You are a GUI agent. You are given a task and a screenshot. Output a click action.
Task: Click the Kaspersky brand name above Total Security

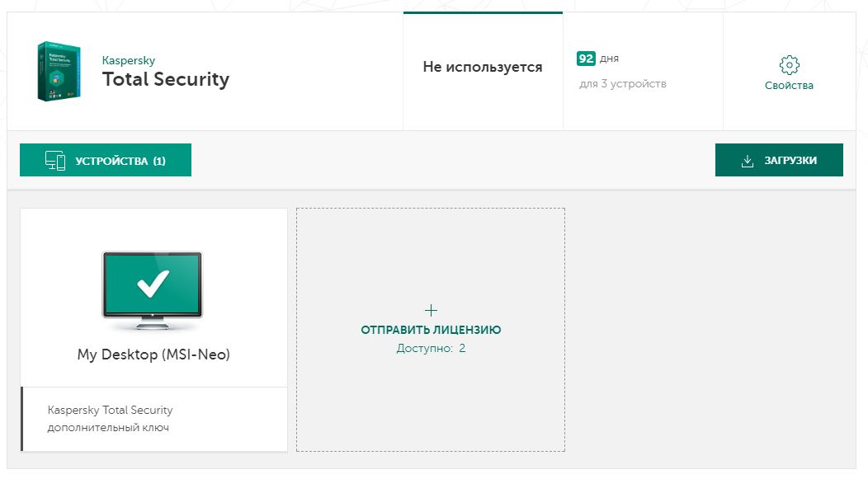click(128, 60)
